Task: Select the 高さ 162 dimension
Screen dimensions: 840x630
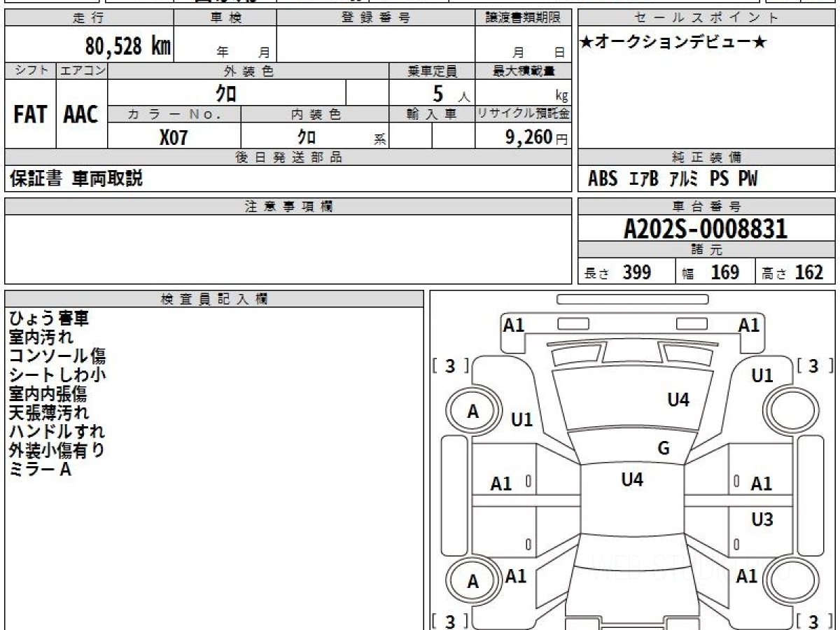Action: (792, 272)
